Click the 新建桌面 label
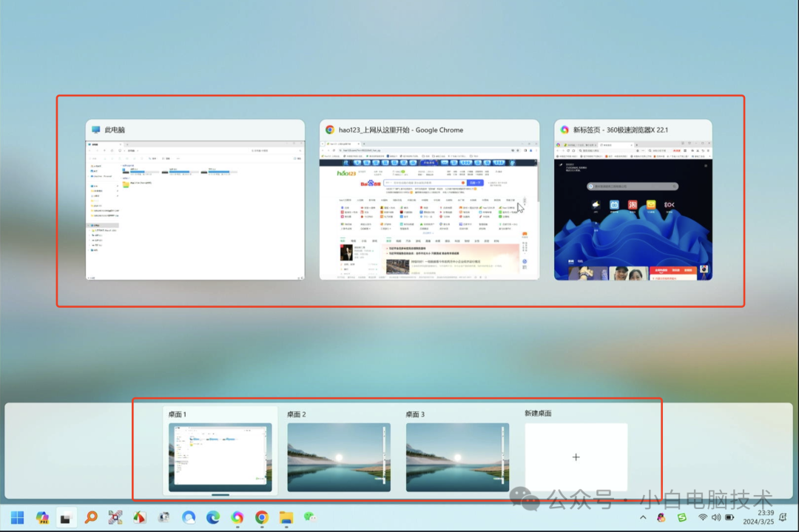The image size is (799, 532). point(538,414)
